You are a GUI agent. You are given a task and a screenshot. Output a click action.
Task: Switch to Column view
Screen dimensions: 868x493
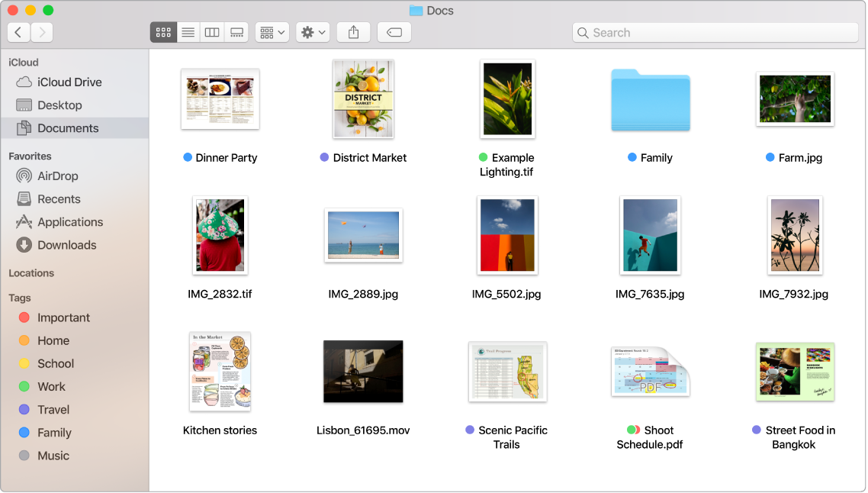click(211, 32)
